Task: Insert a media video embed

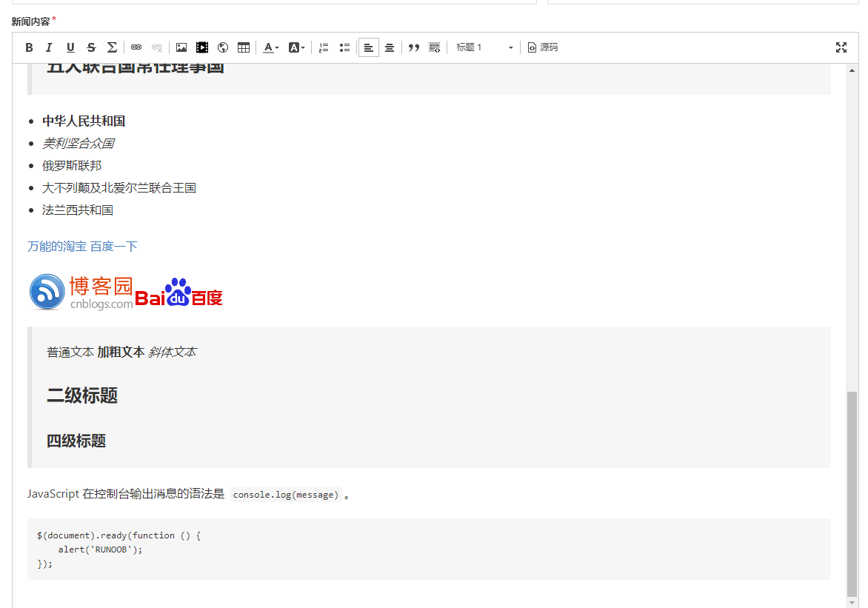Action: (202, 47)
